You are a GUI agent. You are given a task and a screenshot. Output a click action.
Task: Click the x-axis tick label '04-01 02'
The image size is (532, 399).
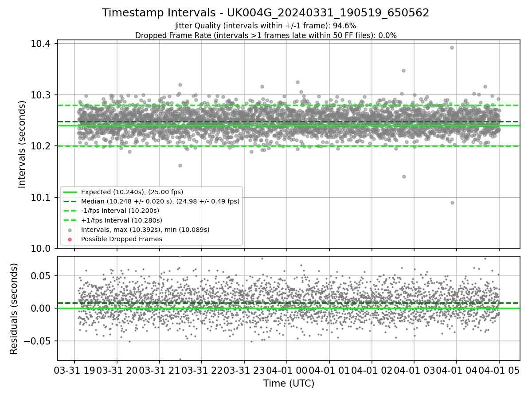[x=372, y=371]
